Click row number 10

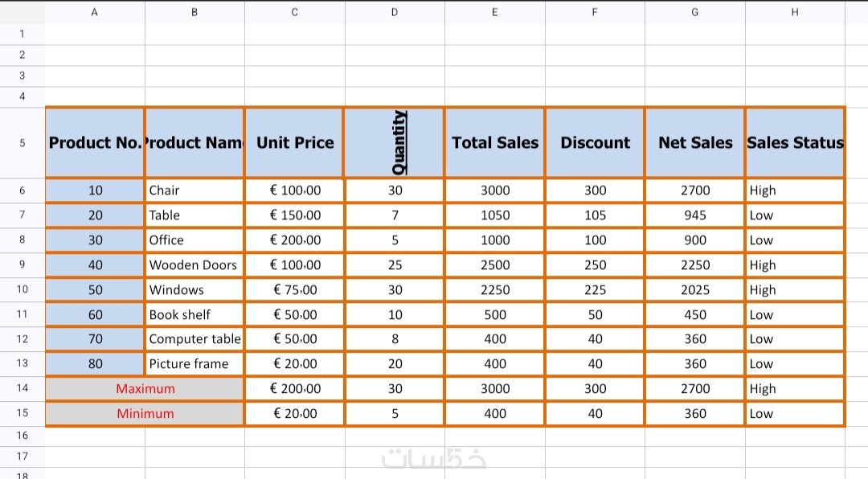coord(22,289)
